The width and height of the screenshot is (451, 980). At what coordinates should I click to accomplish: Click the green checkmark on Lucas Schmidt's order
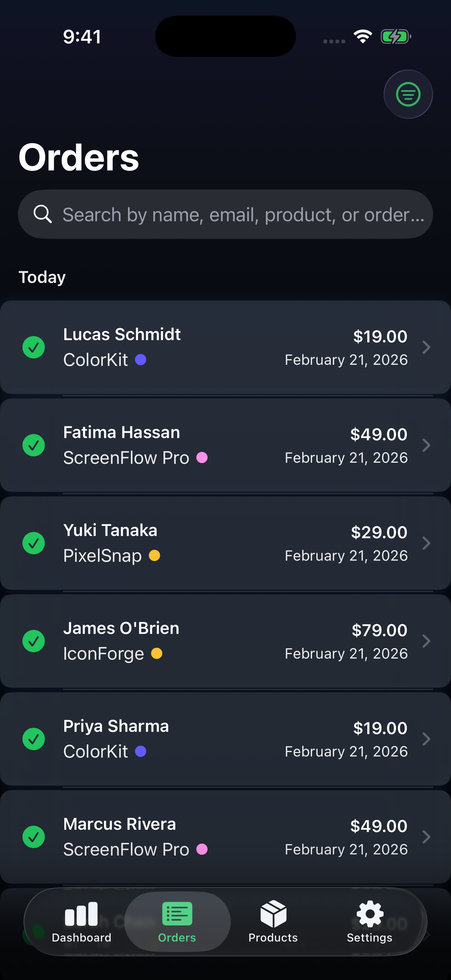34,346
